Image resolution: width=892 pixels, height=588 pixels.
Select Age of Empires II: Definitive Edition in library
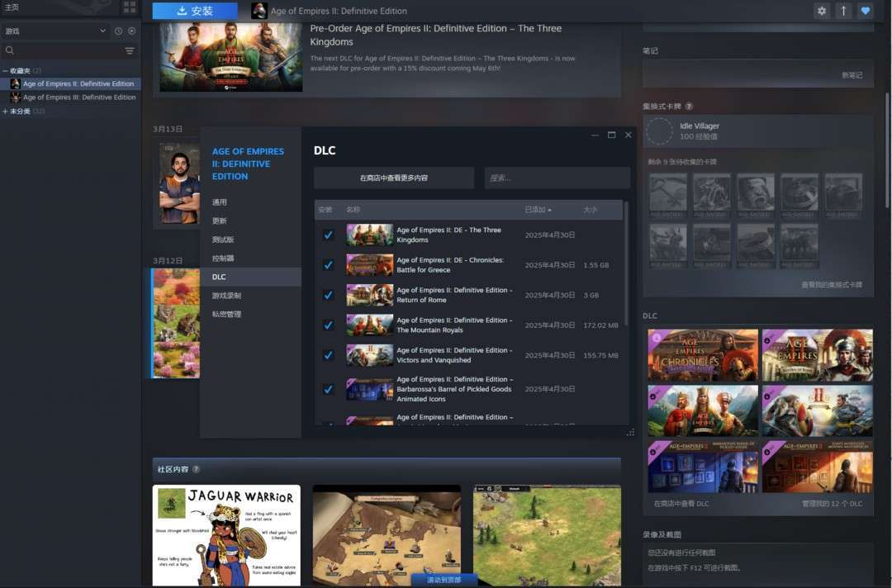70,83
